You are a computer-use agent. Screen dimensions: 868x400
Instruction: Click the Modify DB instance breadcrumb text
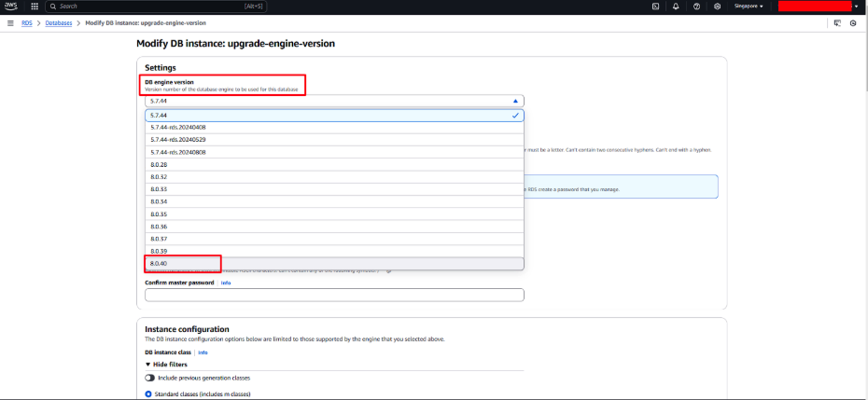pos(147,23)
